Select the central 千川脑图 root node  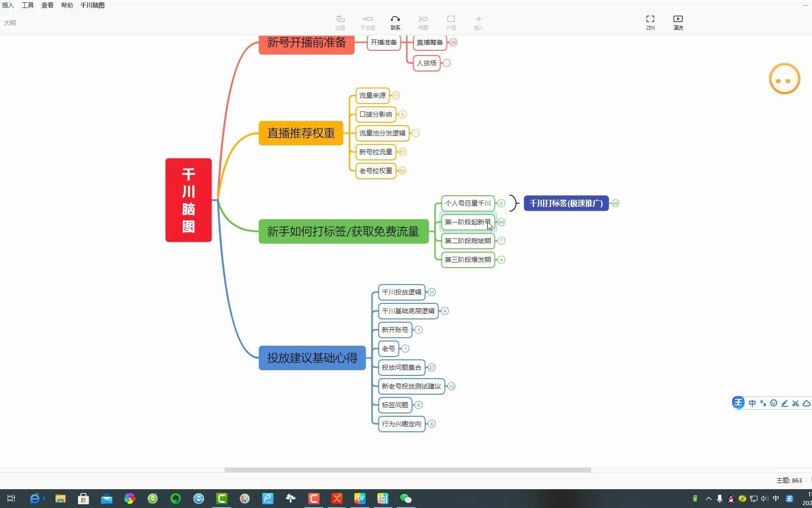[188, 200]
